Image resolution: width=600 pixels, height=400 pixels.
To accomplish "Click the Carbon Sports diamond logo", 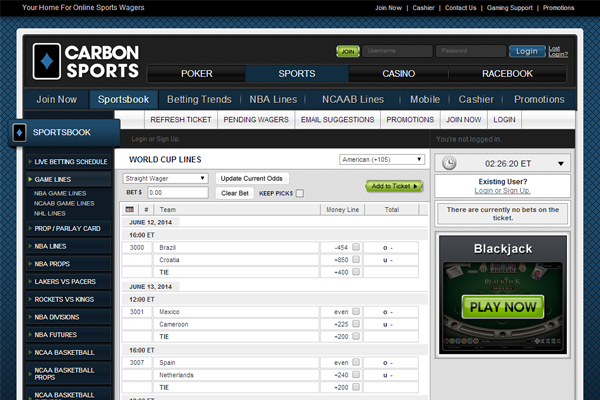I will coord(47,61).
